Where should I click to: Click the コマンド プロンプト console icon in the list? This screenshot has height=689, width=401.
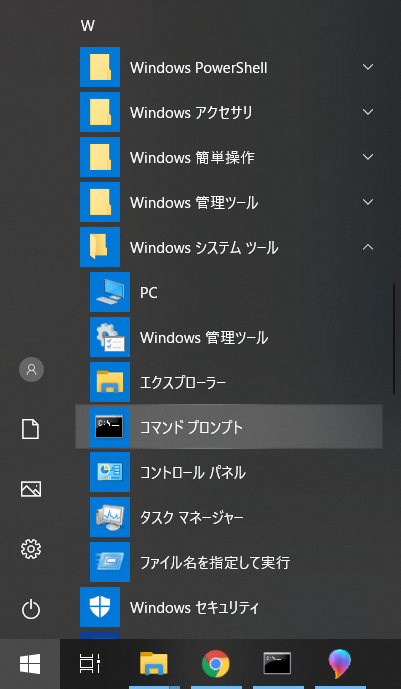[110, 427]
